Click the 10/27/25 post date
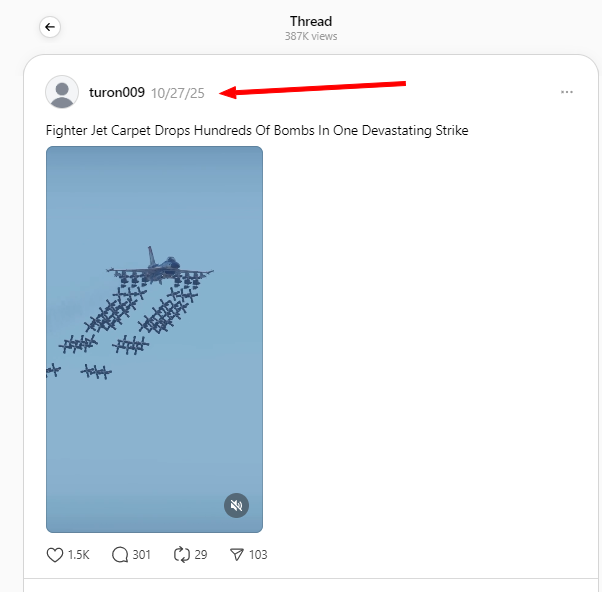Viewport: 602px width, 592px height. point(178,93)
